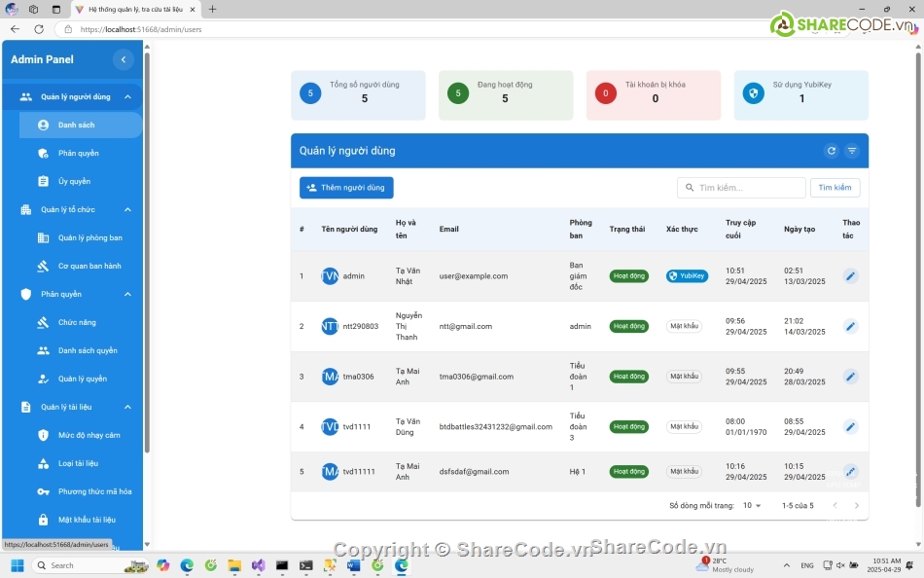The width and height of the screenshot is (924, 578).
Task: Edit the ntt290803 user row
Action: pos(850,326)
